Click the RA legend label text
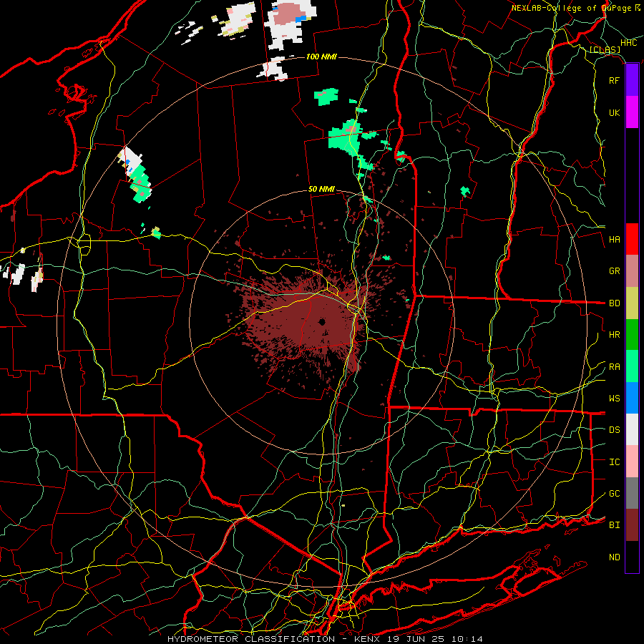The height and width of the screenshot is (644, 644). click(614, 366)
